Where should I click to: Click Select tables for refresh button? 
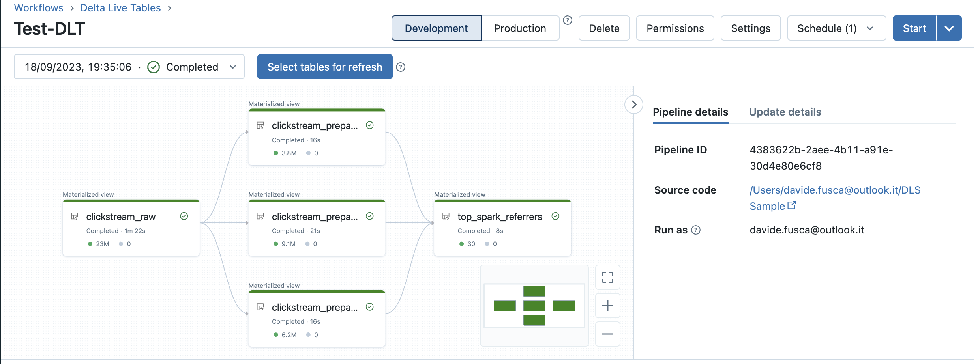(324, 67)
